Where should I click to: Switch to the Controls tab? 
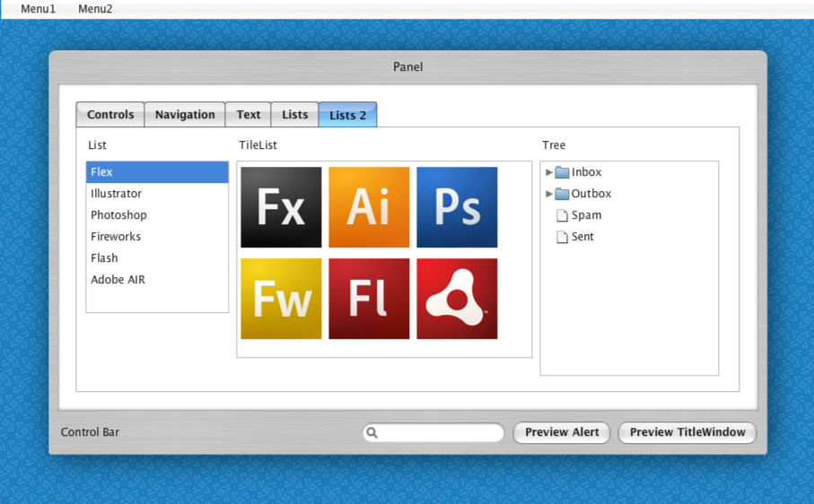(110, 115)
